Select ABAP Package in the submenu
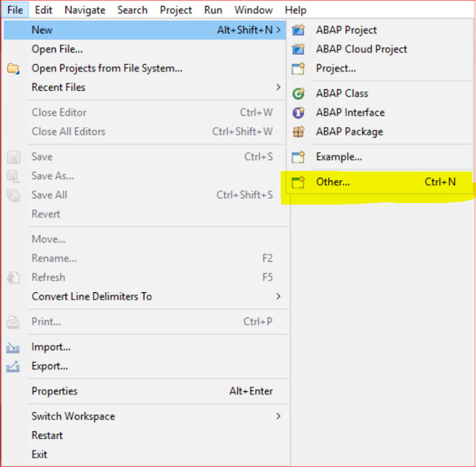This screenshot has width=476, height=467. click(381, 132)
